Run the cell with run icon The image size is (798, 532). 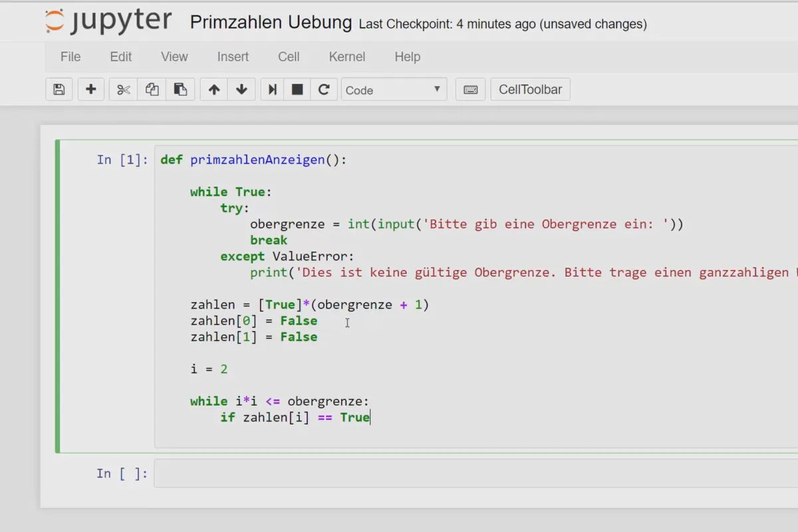[272, 90]
